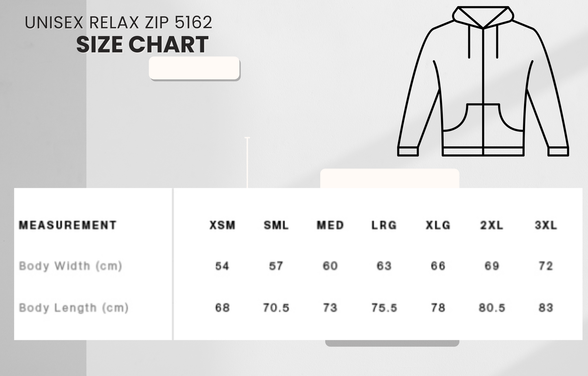This screenshot has height=376, width=588.
Task: Click the MEASUREMENT header label
Action: pos(68,225)
